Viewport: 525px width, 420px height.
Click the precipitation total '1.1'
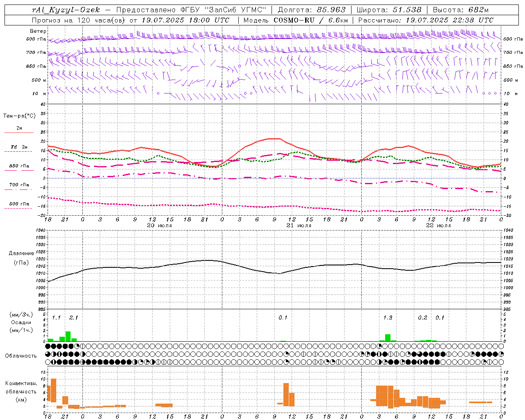tap(56, 318)
